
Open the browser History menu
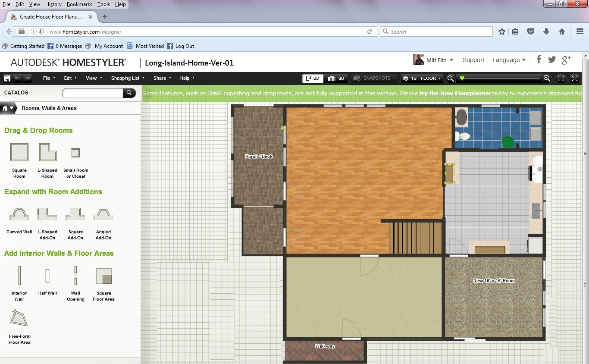click(x=53, y=4)
